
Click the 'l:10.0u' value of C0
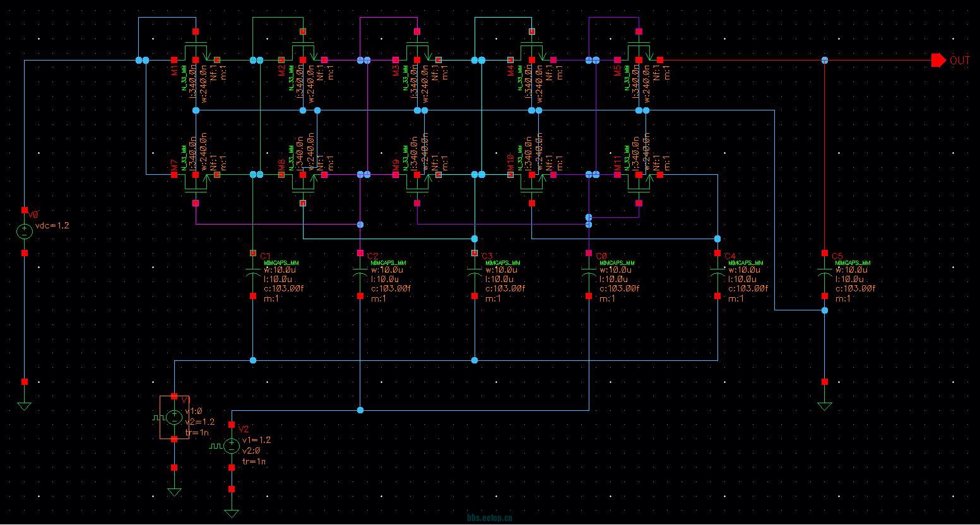613,279
